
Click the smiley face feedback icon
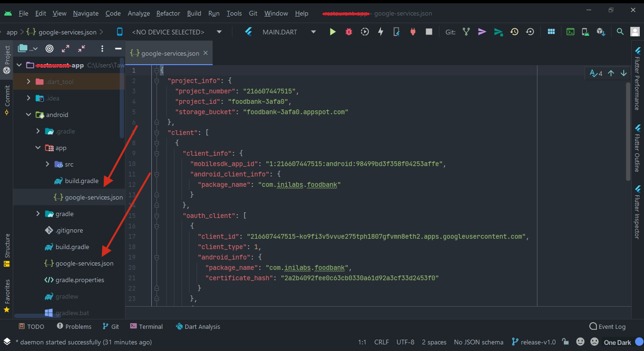[580, 342]
